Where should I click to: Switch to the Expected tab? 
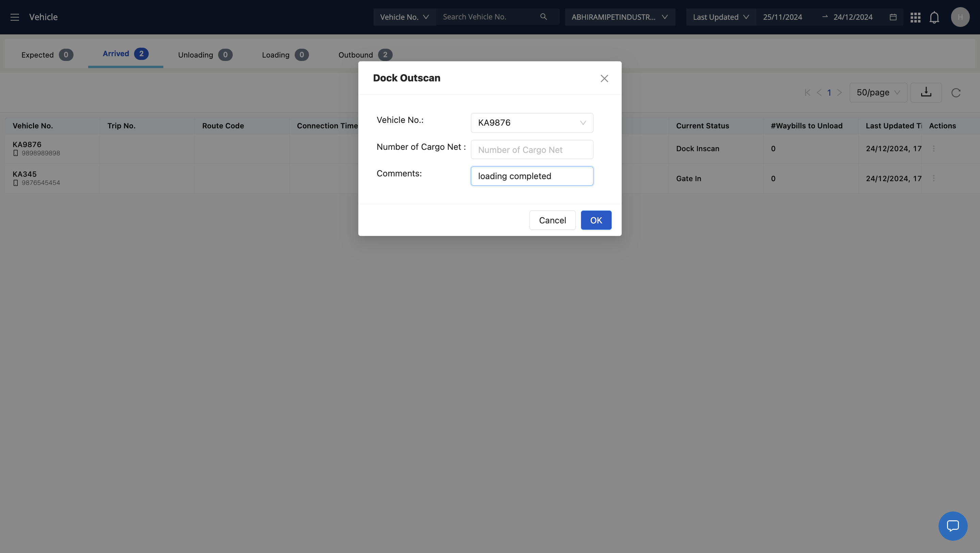47,55
